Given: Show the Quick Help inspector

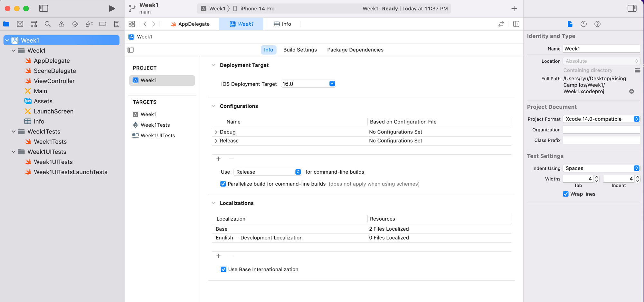Looking at the screenshot, I should 597,24.
